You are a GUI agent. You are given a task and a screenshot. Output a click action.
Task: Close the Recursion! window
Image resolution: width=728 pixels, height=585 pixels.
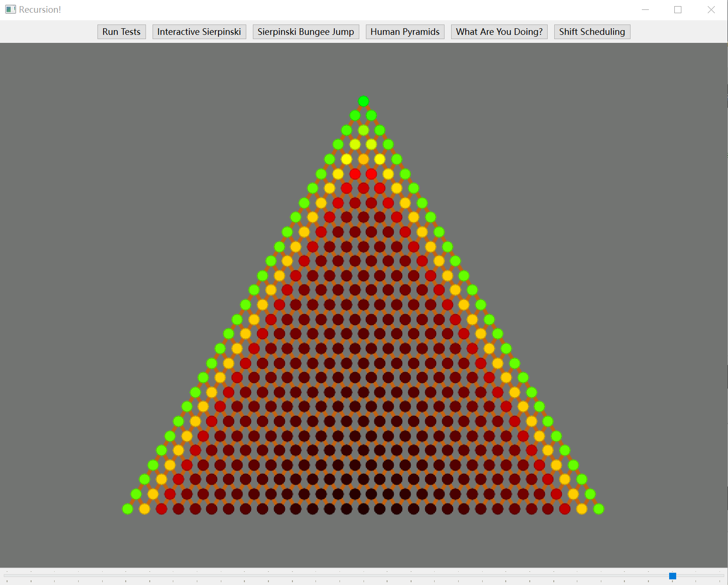(711, 9)
